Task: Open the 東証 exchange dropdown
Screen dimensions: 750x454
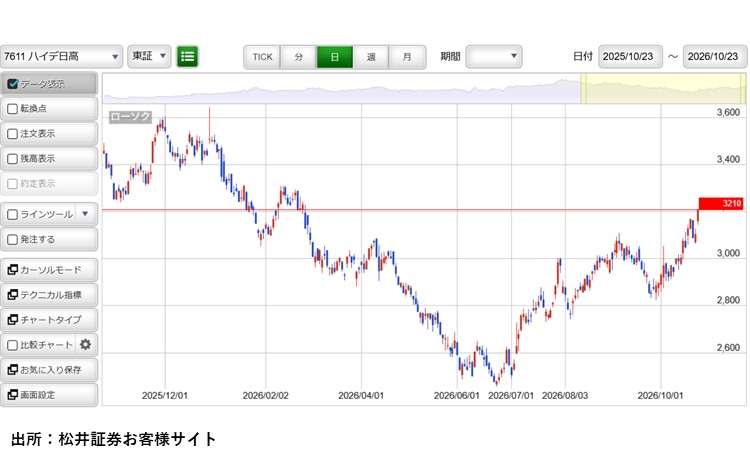Action: pos(149,57)
